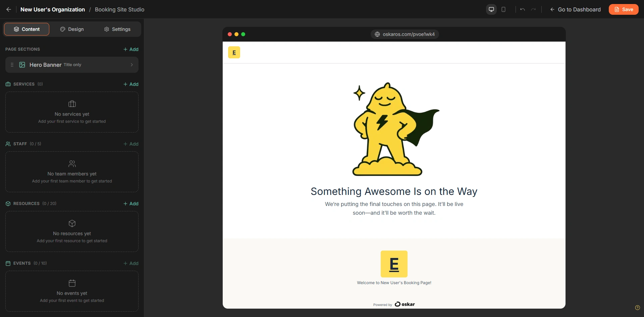Switch to desktop preview mode
This screenshot has height=317, width=644.
point(491,9)
